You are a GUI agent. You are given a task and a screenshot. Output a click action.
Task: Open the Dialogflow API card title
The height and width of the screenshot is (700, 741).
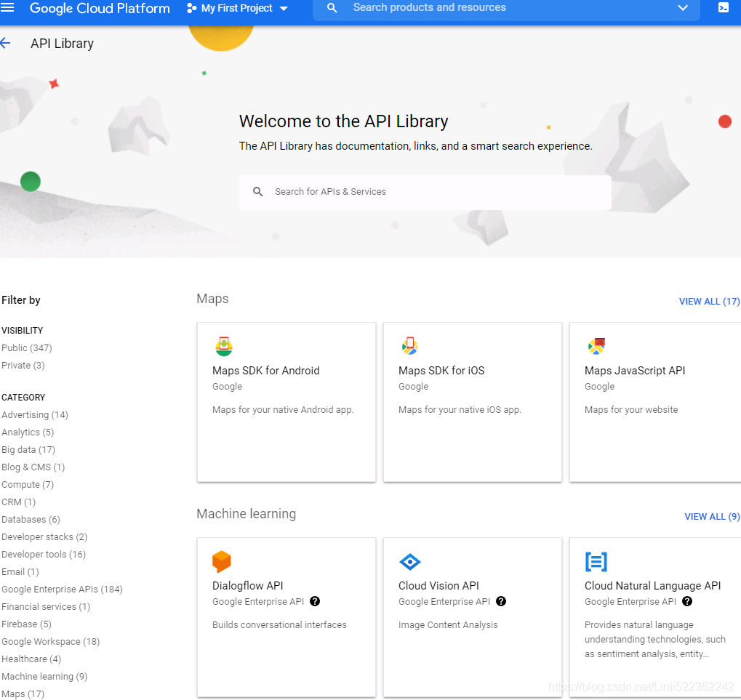click(x=248, y=586)
